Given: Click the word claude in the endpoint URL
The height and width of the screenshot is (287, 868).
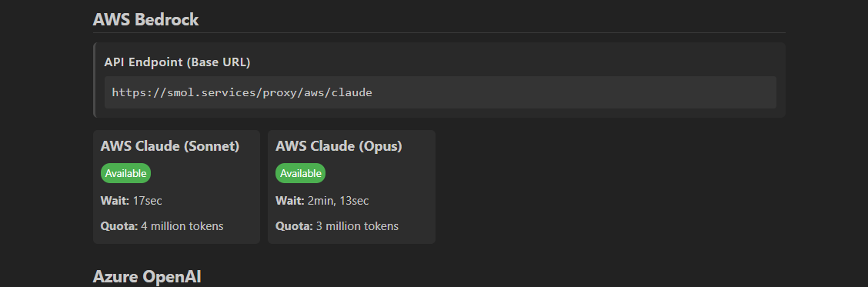Looking at the screenshot, I should tap(352, 92).
